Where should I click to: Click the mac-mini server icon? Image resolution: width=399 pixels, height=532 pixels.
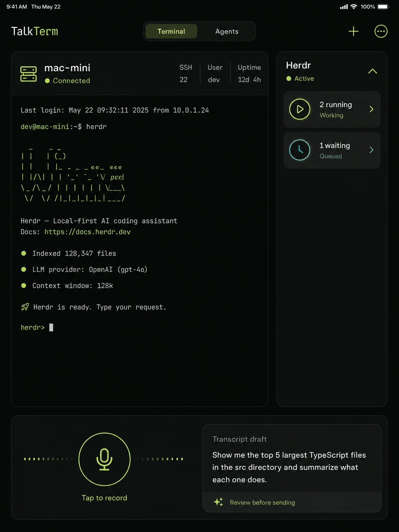point(28,74)
